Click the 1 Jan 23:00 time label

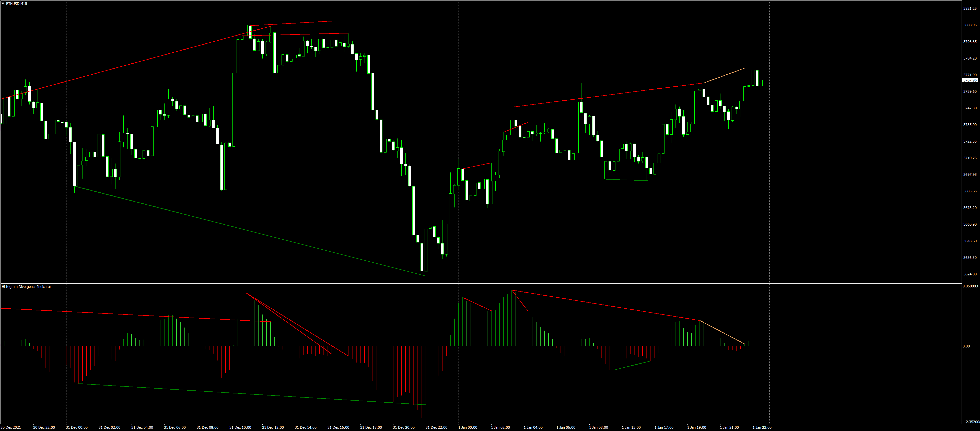tap(762, 427)
